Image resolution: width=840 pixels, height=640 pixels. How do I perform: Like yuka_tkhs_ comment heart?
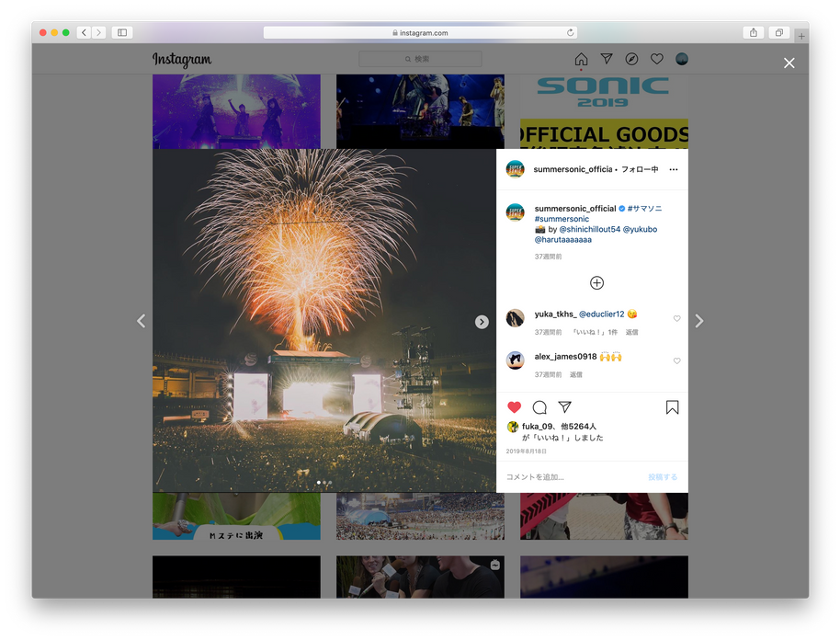[x=676, y=318]
